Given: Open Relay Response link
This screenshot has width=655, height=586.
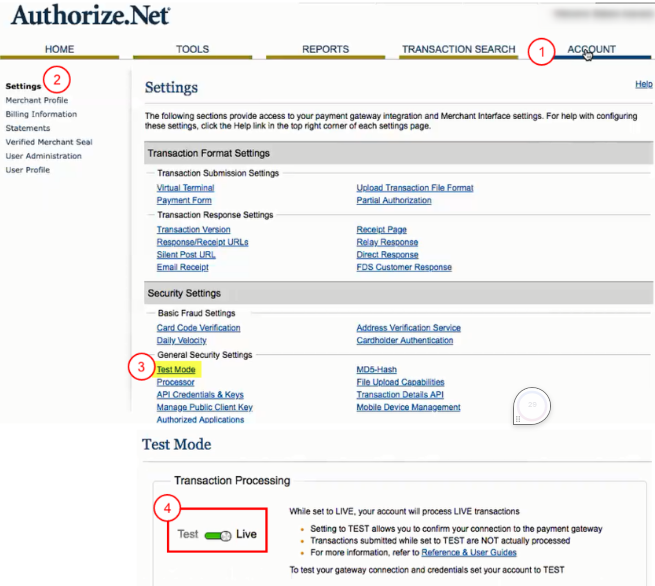Looking at the screenshot, I should click(387, 242).
